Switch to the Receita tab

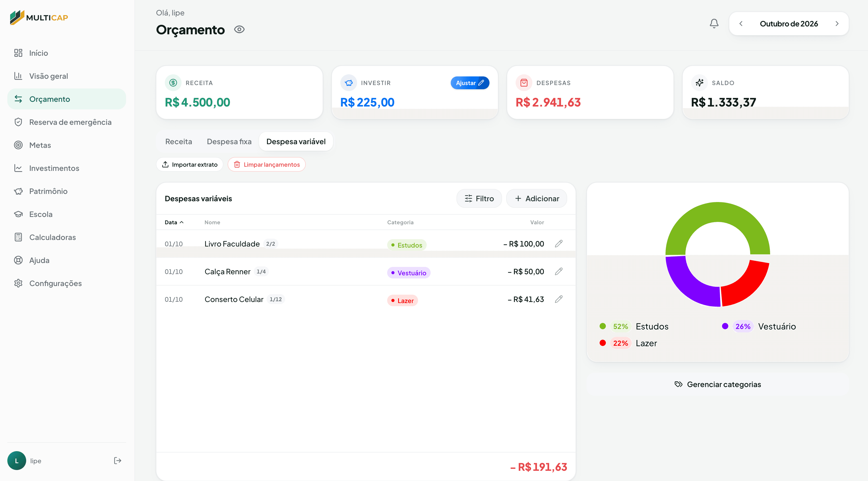(x=179, y=142)
